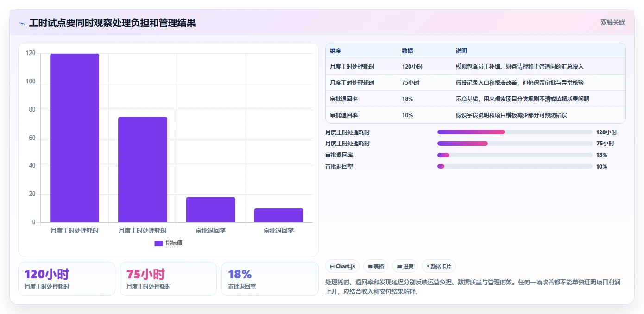The image size is (644, 314).
Task: Click the y-axis tick label 40
Action: click(32, 166)
